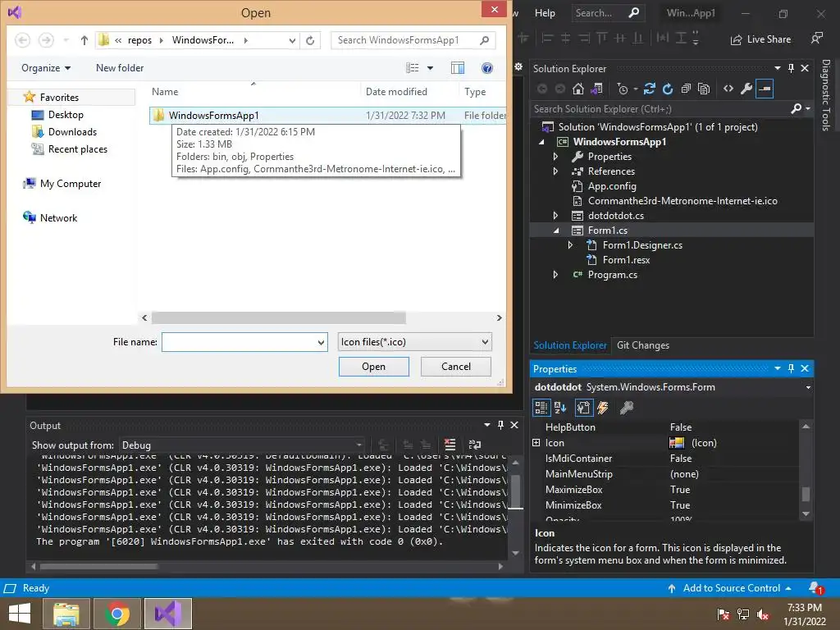The height and width of the screenshot is (630, 840).
Task: Open notifications bell in status bar
Action: pos(815,587)
